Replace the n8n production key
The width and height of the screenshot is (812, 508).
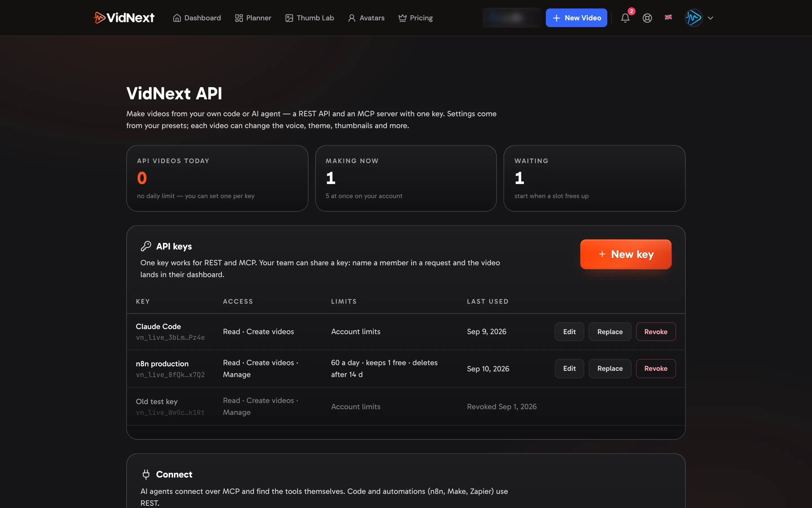[610, 369]
